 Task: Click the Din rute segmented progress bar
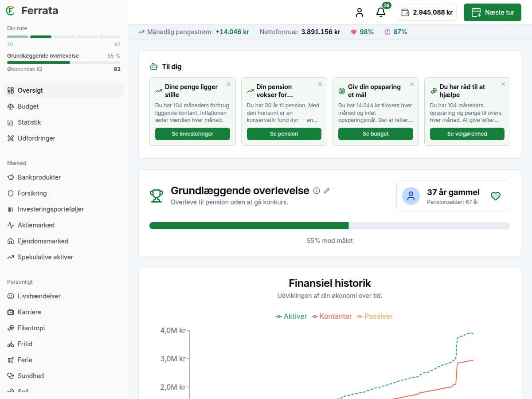(x=64, y=37)
